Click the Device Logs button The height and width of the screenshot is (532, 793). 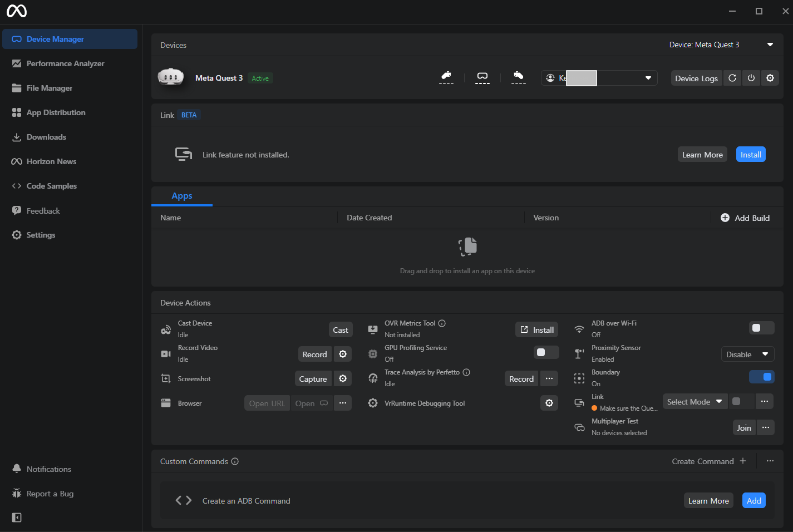696,78
